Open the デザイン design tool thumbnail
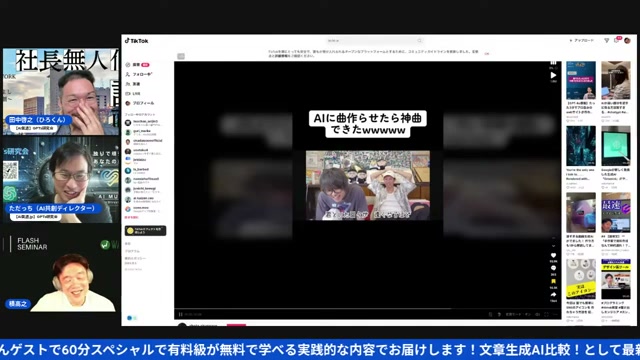Screen dimensions: 640x360 pyautogui.click(x=616, y=279)
